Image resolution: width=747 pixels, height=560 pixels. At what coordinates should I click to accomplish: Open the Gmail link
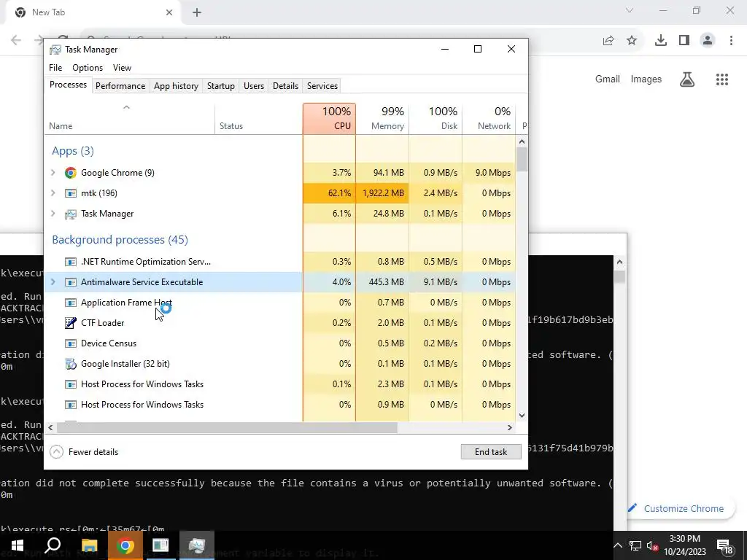coord(608,79)
